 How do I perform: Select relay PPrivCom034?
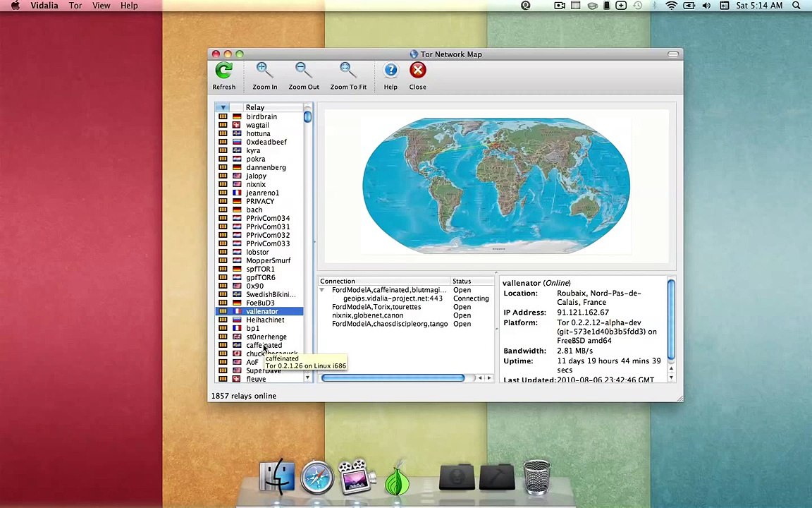(259, 218)
